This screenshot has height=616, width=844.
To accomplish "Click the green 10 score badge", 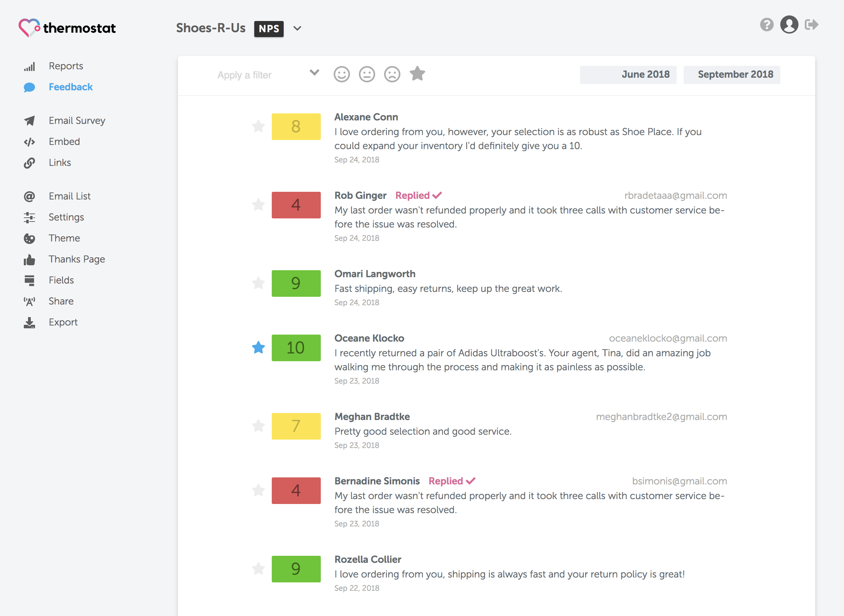I will [296, 348].
